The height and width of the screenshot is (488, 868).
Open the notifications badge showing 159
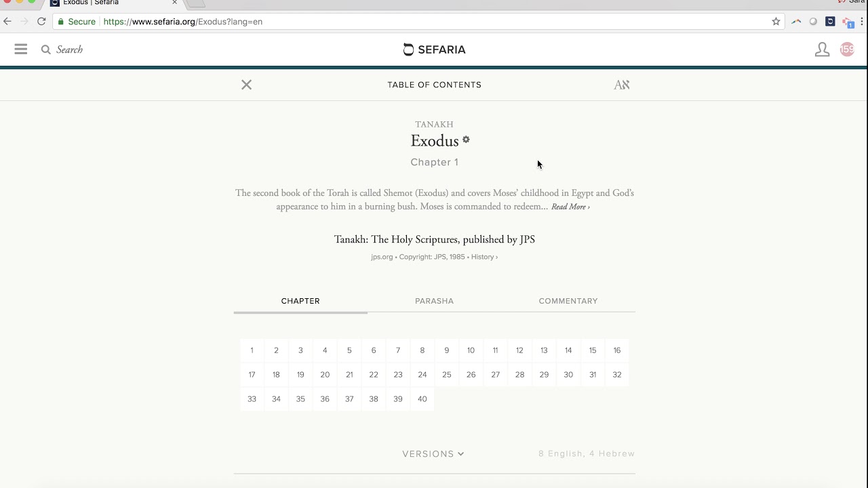847,49
